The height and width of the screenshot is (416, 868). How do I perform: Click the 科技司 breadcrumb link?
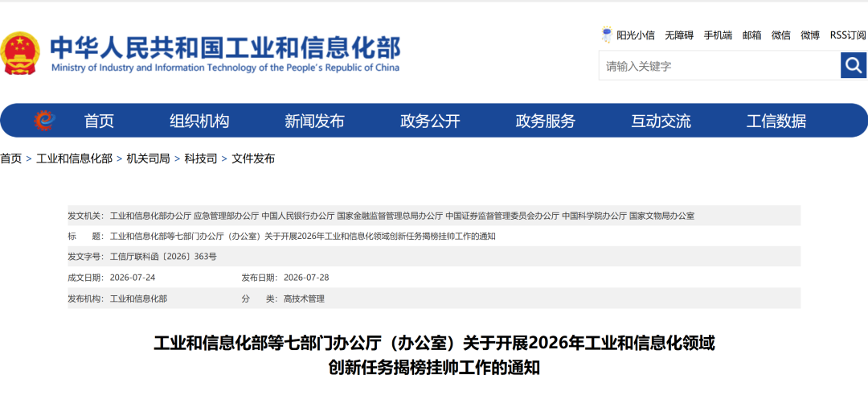point(201,159)
